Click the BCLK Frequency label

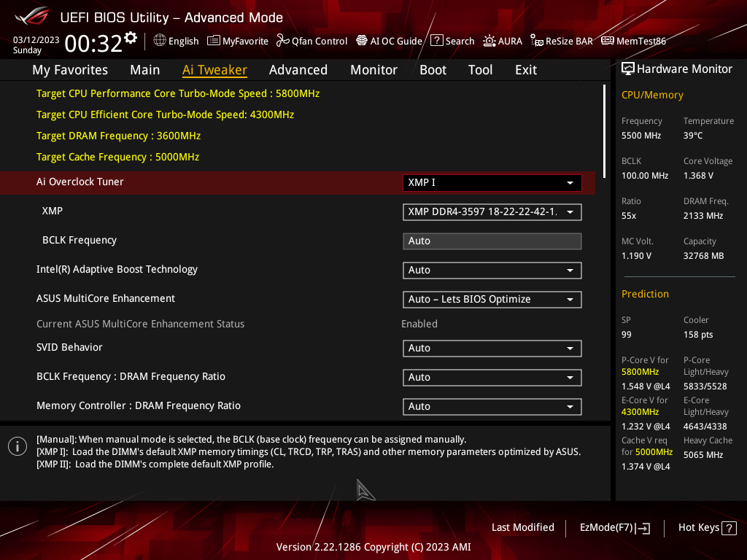(79, 241)
